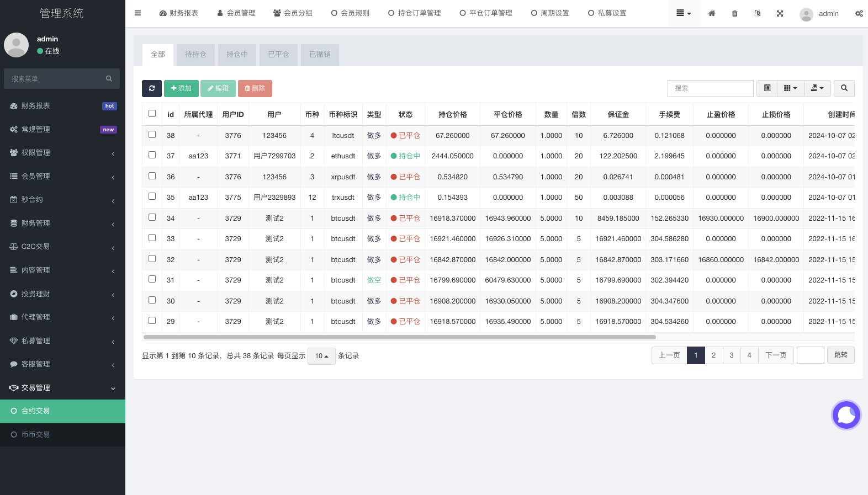Image resolution: width=868 pixels, height=495 pixels.
Task: Tick the checkbox for row id 34
Action: tap(152, 217)
